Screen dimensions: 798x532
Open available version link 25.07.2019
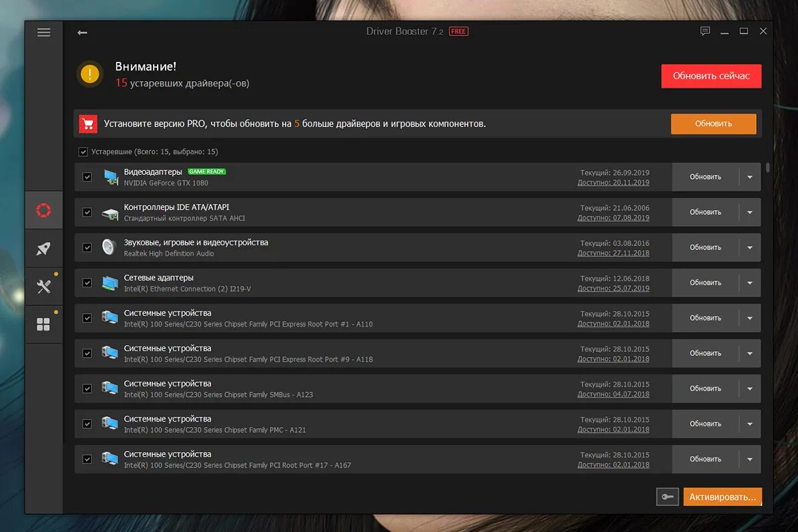pos(613,289)
